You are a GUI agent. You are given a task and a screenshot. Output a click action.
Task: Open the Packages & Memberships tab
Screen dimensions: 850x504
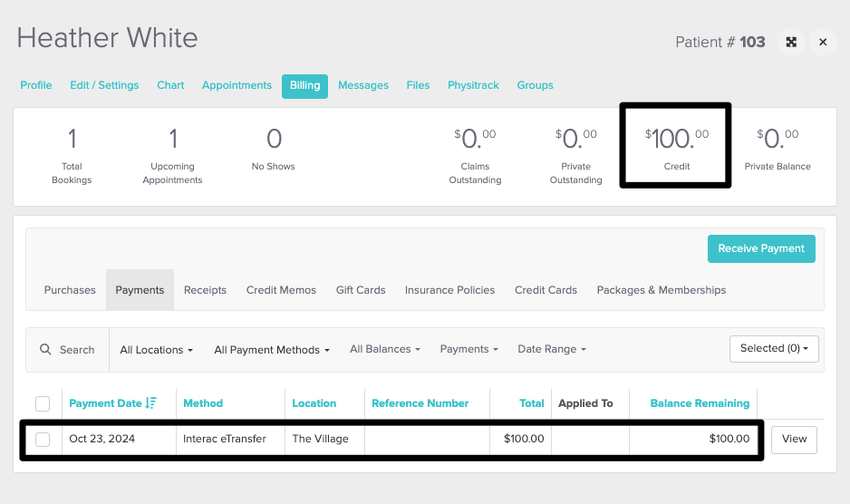pyautogui.click(x=661, y=290)
